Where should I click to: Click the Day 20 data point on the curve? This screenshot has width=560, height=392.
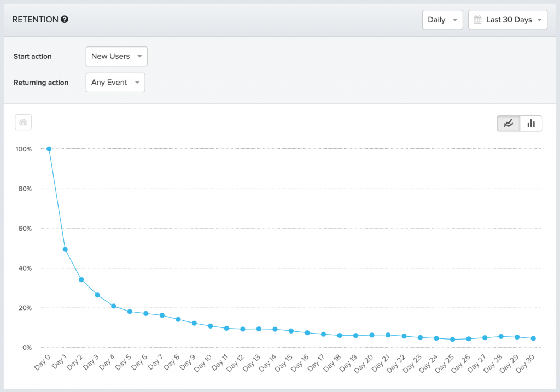click(x=372, y=335)
